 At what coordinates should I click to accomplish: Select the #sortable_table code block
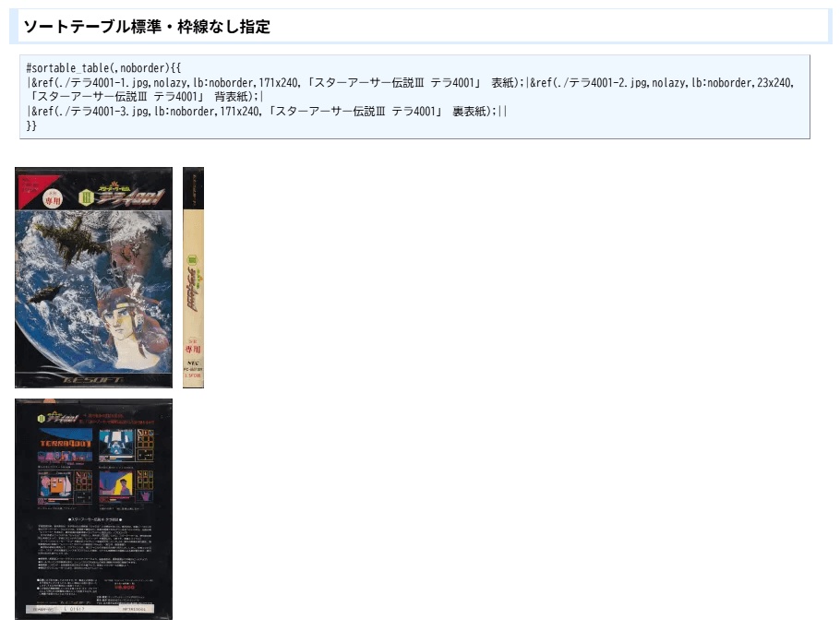point(415,96)
